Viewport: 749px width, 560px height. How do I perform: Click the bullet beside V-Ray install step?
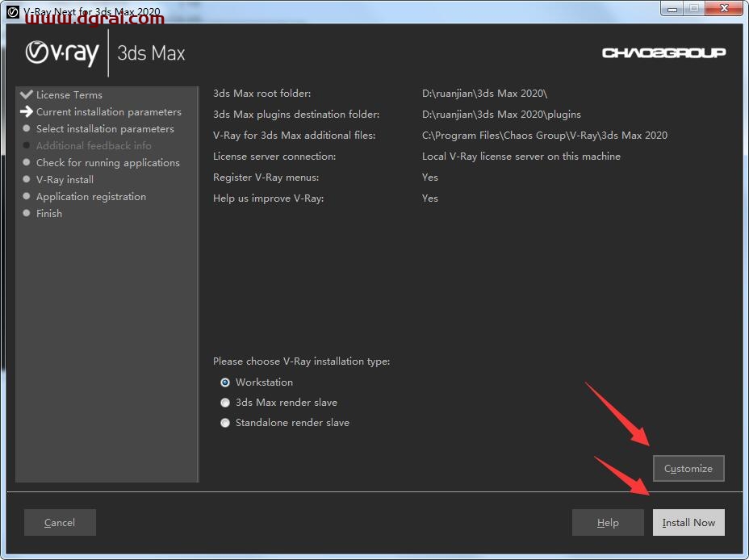[27, 179]
